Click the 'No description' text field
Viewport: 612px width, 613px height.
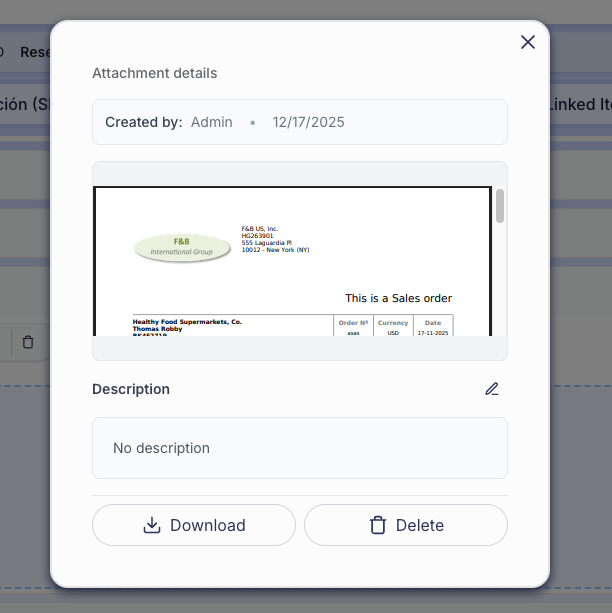click(x=299, y=448)
